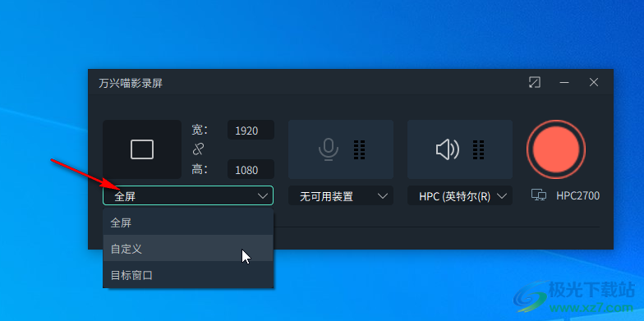Click the width field showing 1920
This screenshot has height=321, width=644.
click(251, 130)
